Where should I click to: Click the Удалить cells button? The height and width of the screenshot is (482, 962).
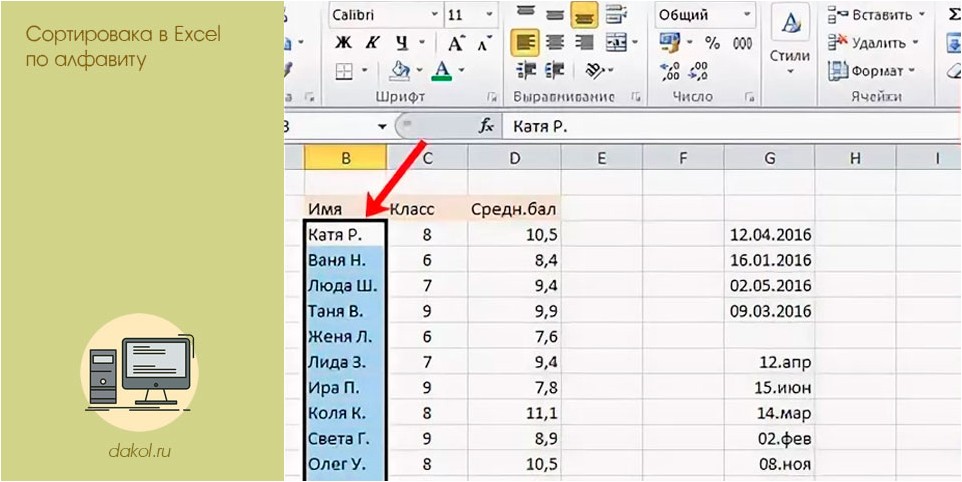tap(872, 42)
